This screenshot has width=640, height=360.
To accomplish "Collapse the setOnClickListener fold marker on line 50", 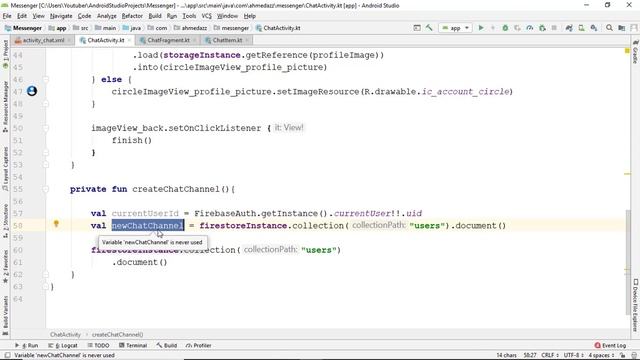I will 46,128.
